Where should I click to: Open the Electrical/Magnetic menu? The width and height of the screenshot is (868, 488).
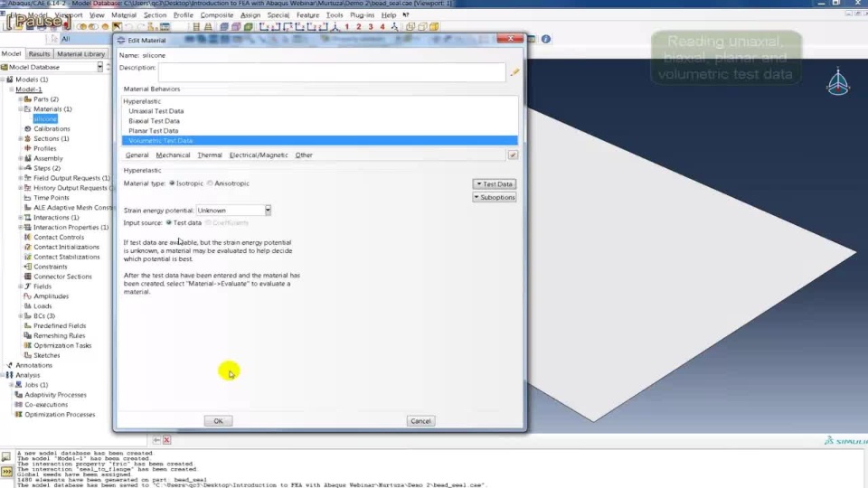259,155
